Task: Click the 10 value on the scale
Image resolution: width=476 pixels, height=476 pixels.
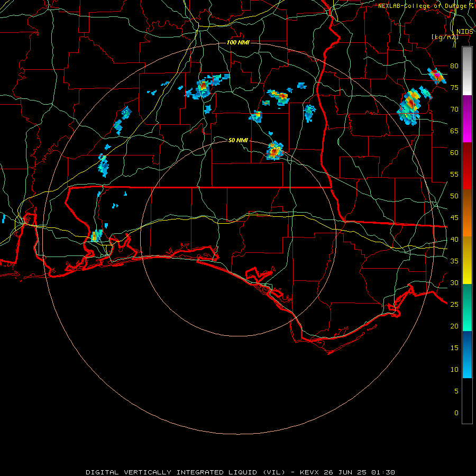Action: (x=454, y=370)
